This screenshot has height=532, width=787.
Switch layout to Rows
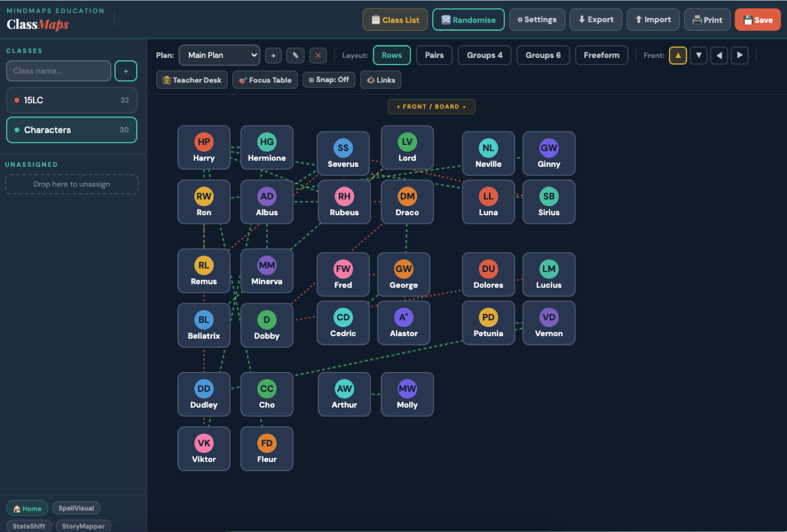pyautogui.click(x=392, y=55)
